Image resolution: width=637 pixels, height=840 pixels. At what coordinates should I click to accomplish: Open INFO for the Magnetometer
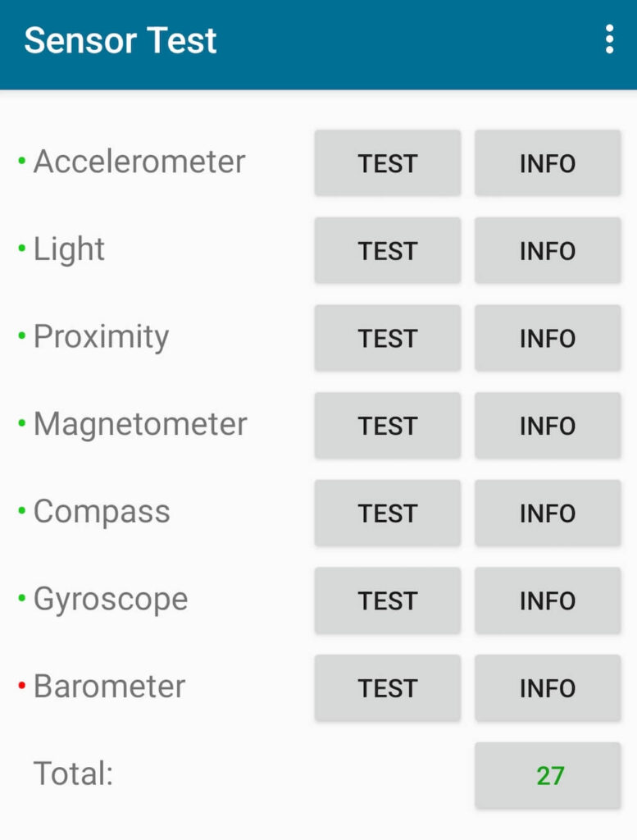coord(548,425)
